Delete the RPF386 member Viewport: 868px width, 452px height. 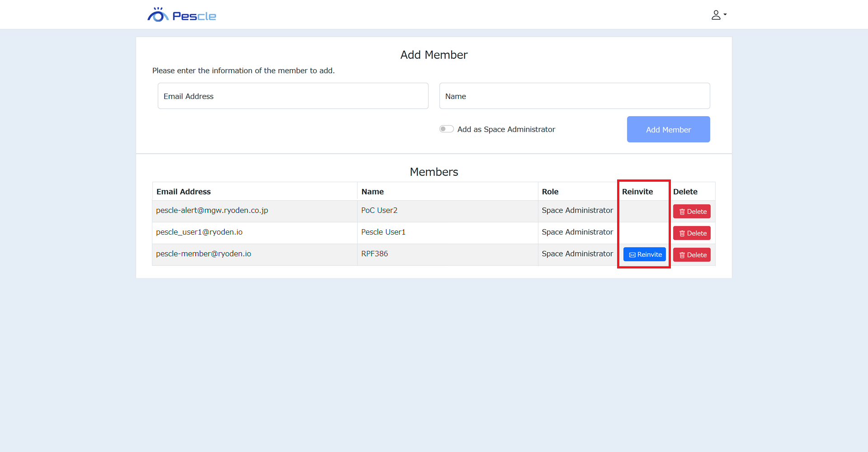click(692, 255)
